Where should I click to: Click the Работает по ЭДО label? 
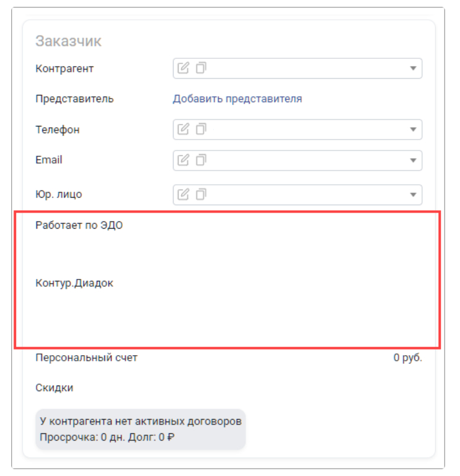coord(79,226)
